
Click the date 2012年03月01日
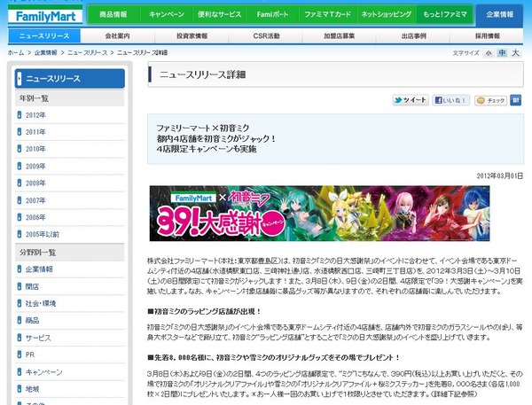coord(500,175)
